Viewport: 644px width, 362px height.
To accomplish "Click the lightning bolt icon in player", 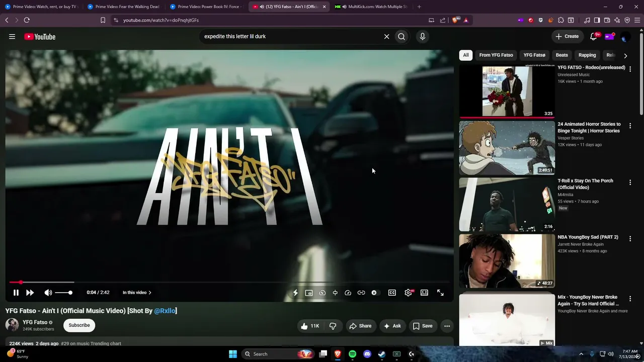I will 296,293.
